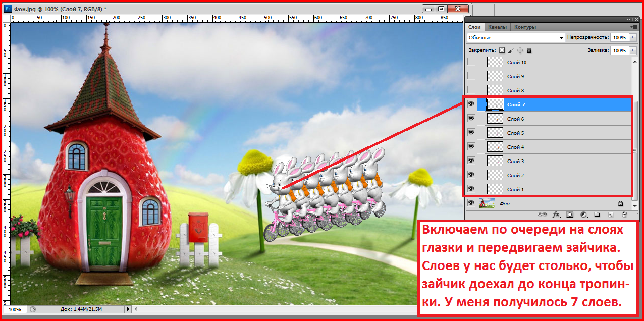Screen dimensions: 644x321
Task: Toggle visibility of the Фон layer
Action: [471, 203]
